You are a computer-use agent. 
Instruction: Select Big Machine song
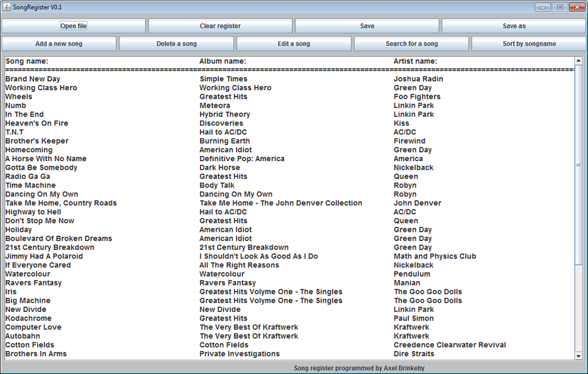(x=27, y=300)
